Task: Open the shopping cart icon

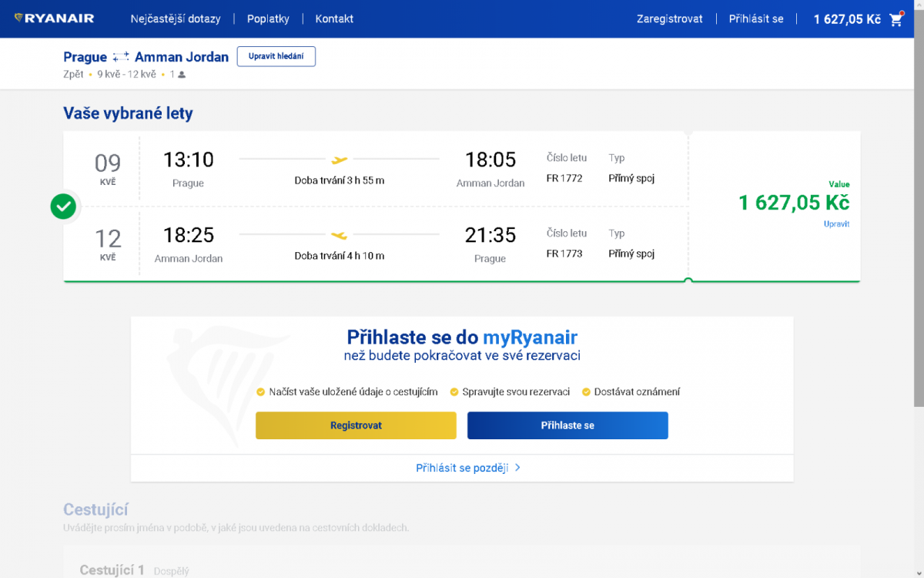Action: click(x=896, y=19)
